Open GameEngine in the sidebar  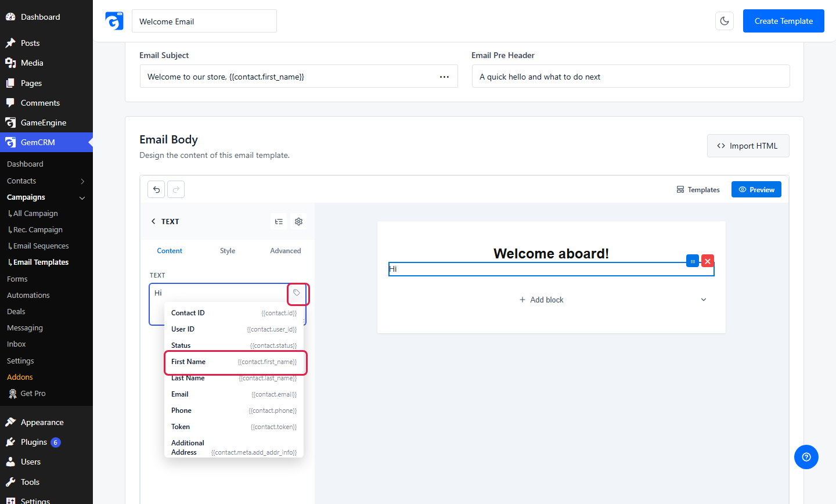(x=44, y=123)
